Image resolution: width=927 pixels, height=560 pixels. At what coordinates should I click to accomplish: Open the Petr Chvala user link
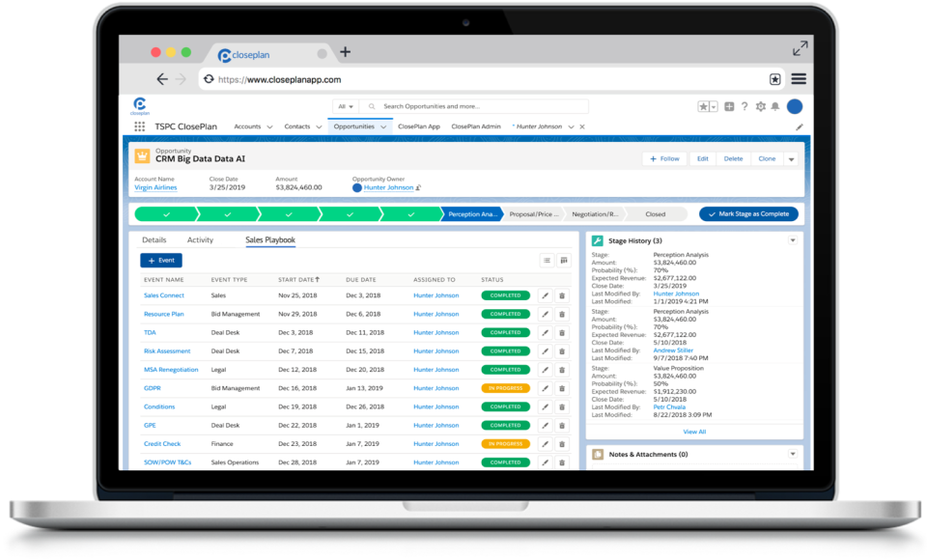[x=669, y=406]
